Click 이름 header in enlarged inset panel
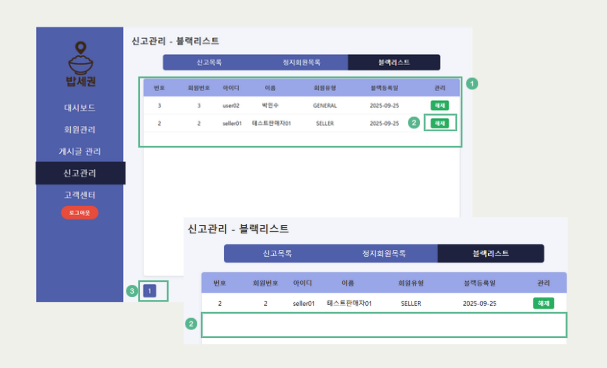The image size is (607, 368). point(348,283)
